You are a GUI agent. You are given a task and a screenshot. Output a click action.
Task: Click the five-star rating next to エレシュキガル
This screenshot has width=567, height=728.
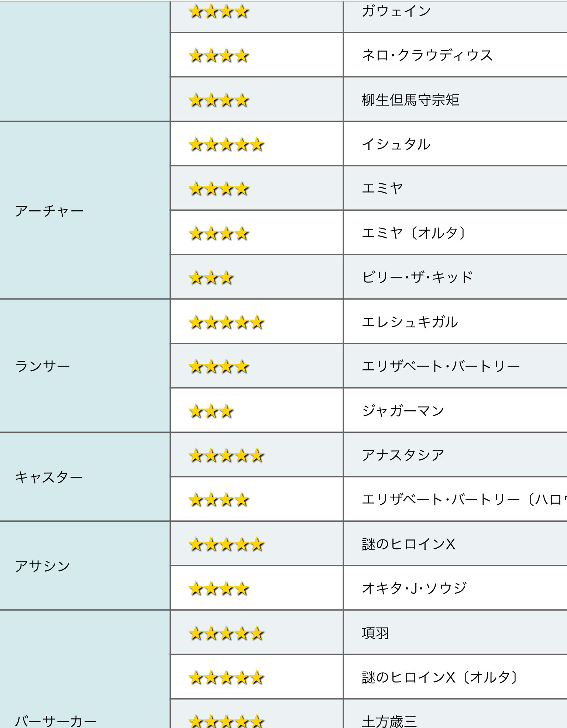point(226,322)
